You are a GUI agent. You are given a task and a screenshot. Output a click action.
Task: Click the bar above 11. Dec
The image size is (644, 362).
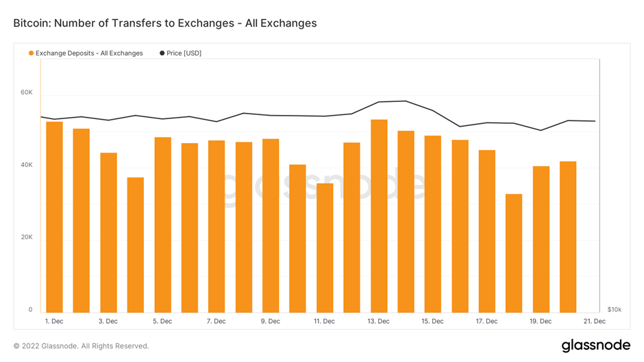tap(325, 248)
